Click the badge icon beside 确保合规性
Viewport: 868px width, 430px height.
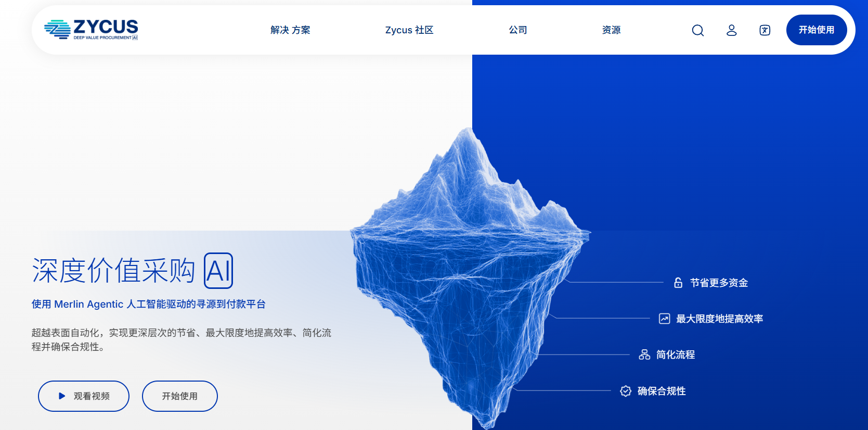pos(626,391)
